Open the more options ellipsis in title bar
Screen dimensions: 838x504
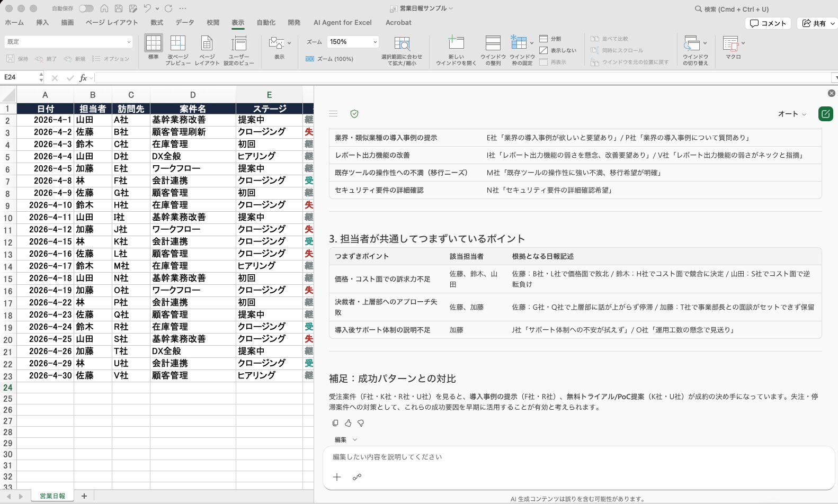click(183, 8)
